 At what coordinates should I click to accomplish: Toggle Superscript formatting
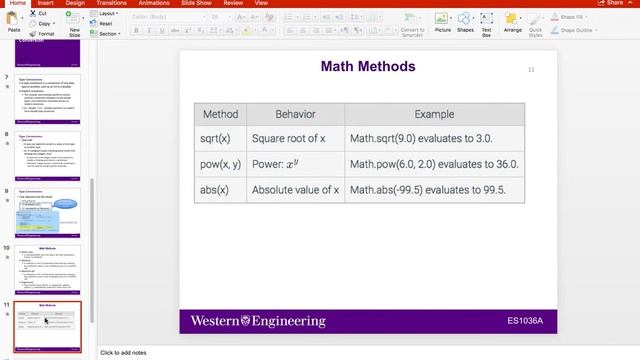pyautogui.click(x=188, y=30)
